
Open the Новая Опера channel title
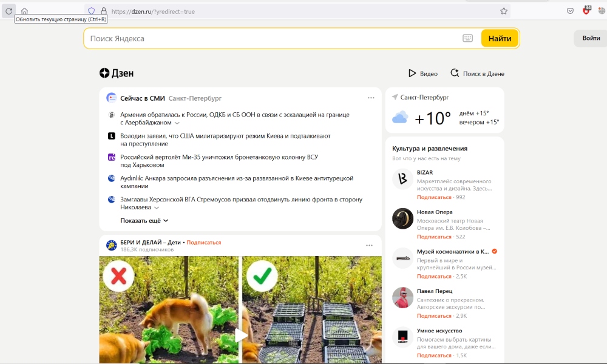pyautogui.click(x=435, y=212)
